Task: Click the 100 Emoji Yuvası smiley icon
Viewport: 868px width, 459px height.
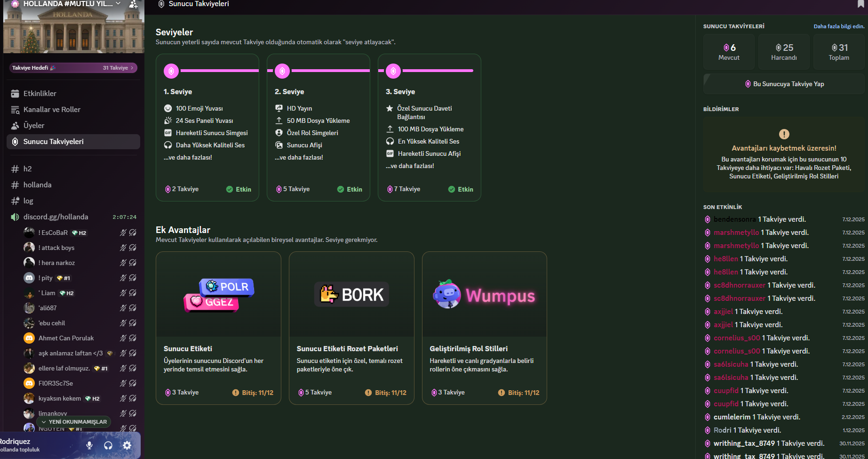Action: tap(168, 108)
